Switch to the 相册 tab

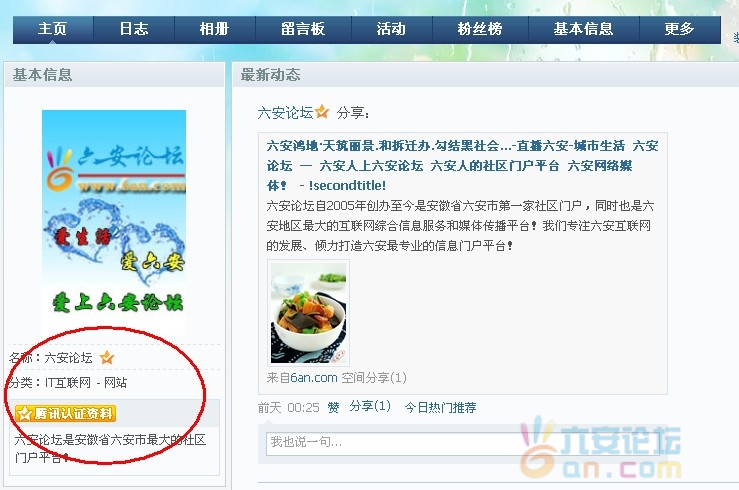click(x=214, y=29)
